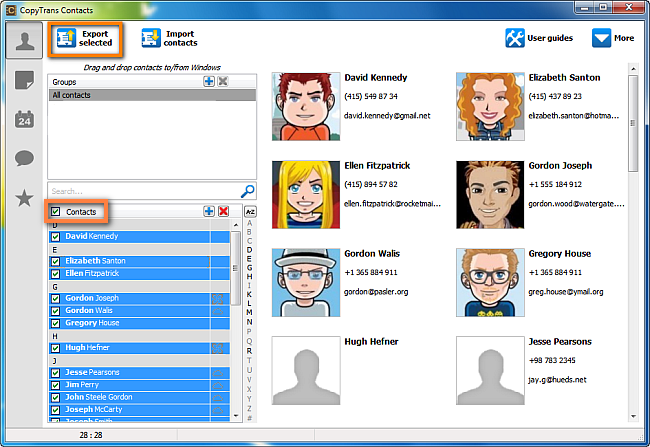
Task: Delete group with gray X icon
Action: coord(223,81)
